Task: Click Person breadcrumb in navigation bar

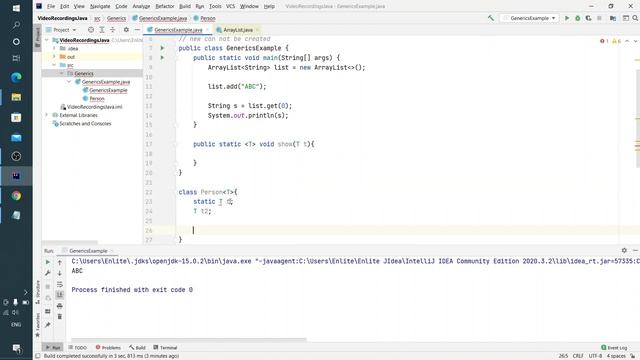Action: pos(208,18)
